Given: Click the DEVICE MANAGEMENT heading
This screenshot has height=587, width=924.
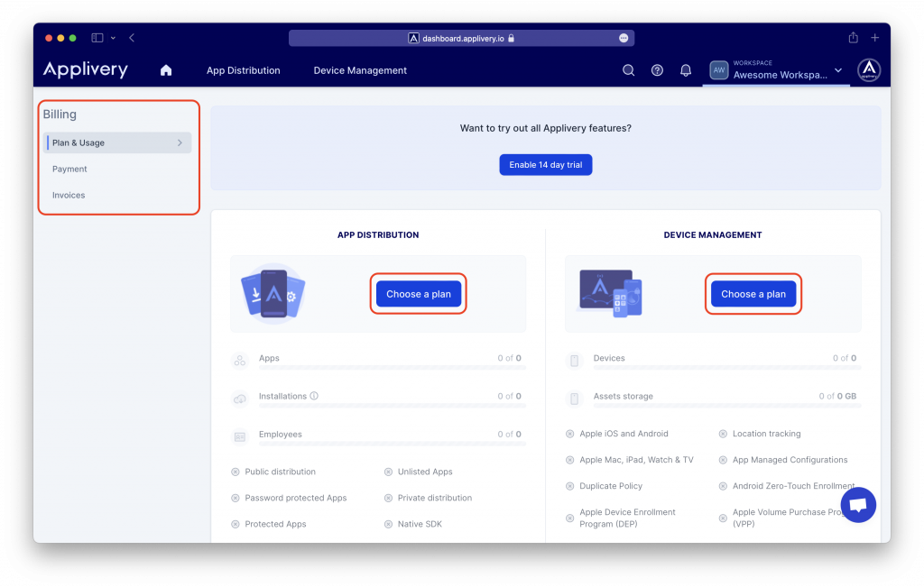Looking at the screenshot, I should [713, 235].
